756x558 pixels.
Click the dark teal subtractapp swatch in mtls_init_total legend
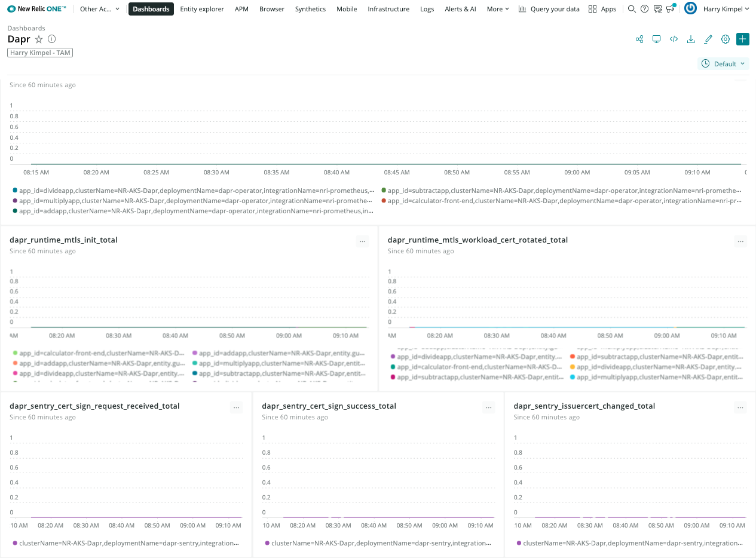click(195, 373)
